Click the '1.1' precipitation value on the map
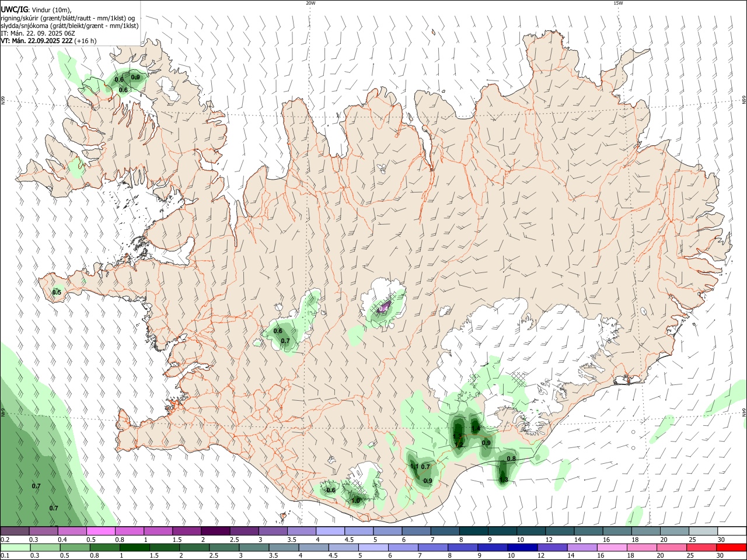The height and width of the screenshot is (560, 747). [x=414, y=466]
